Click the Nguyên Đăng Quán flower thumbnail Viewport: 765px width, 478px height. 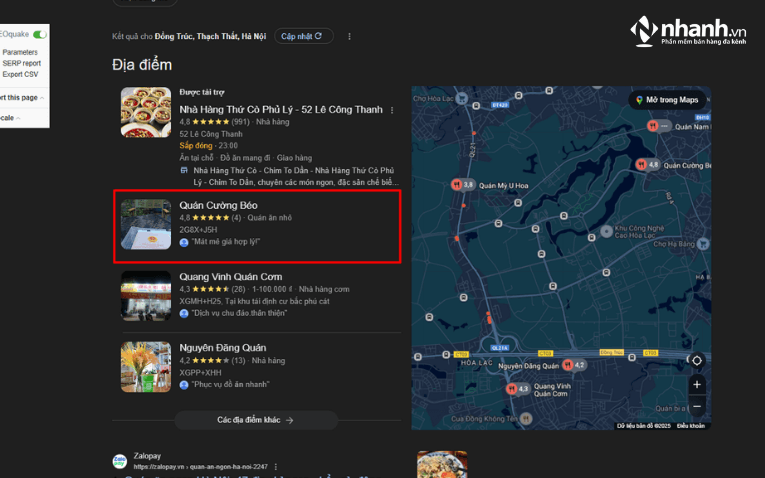point(146,367)
